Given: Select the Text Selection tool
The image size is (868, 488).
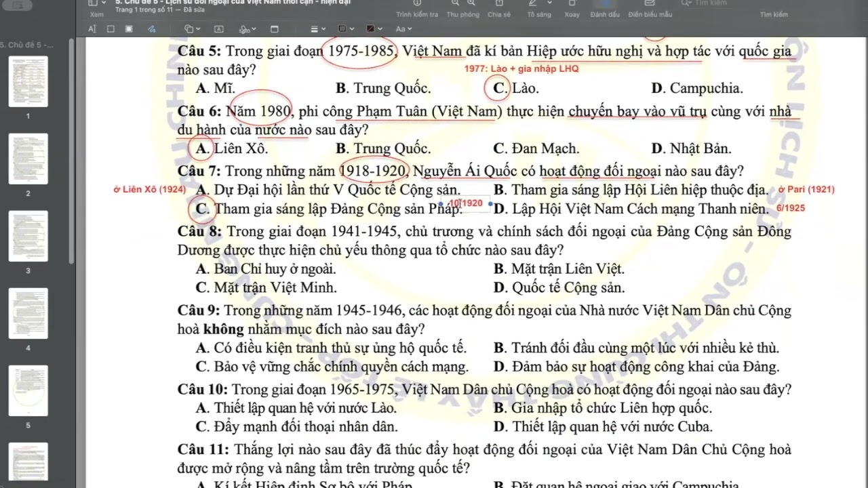Looking at the screenshot, I should tap(92, 29).
